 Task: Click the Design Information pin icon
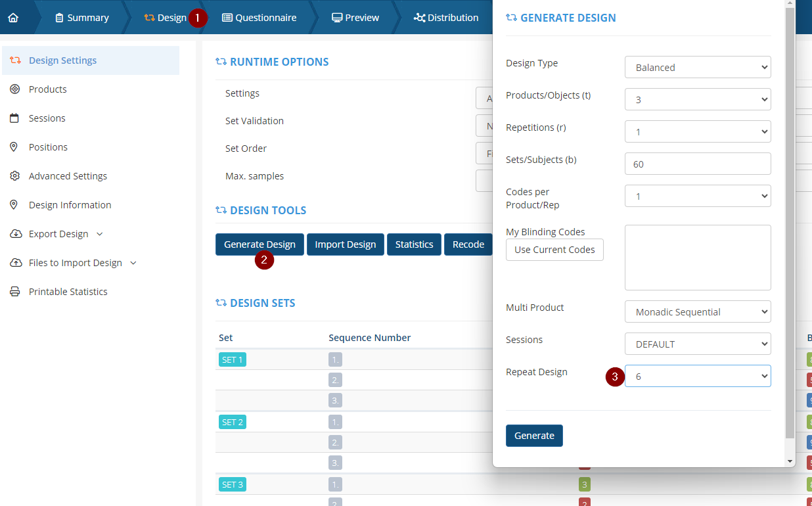[x=14, y=205]
